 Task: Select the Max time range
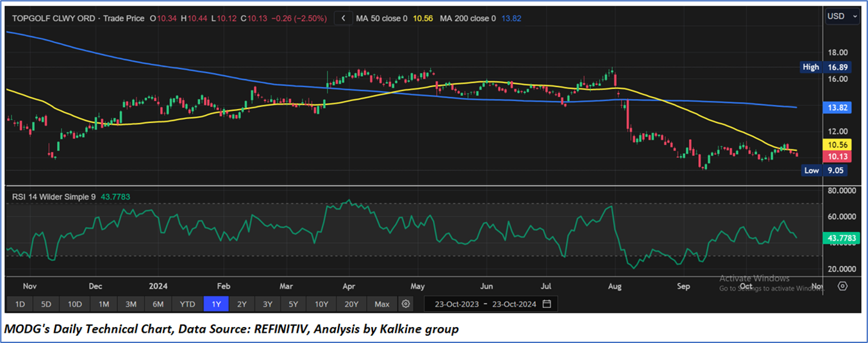click(x=382, y=303)
